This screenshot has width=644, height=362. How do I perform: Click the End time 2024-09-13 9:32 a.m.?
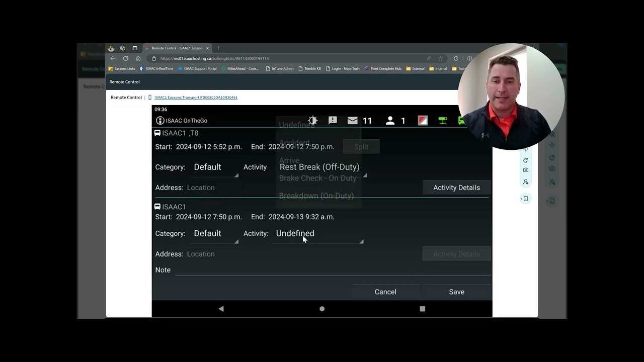tap(301, 217)
